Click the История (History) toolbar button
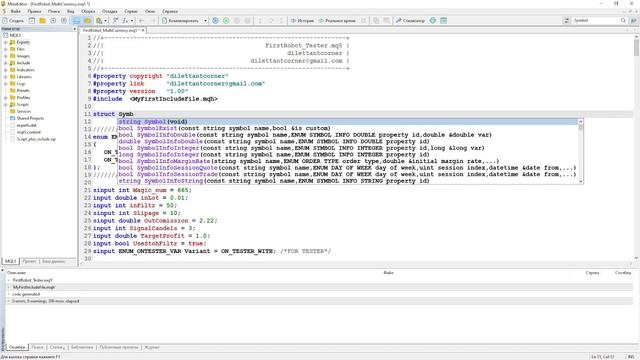640x360 pixels. pyautogui.click(x=302, y=20)
